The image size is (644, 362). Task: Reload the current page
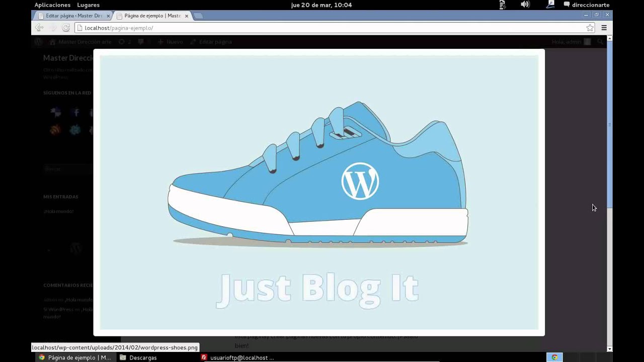click(66, 28)
